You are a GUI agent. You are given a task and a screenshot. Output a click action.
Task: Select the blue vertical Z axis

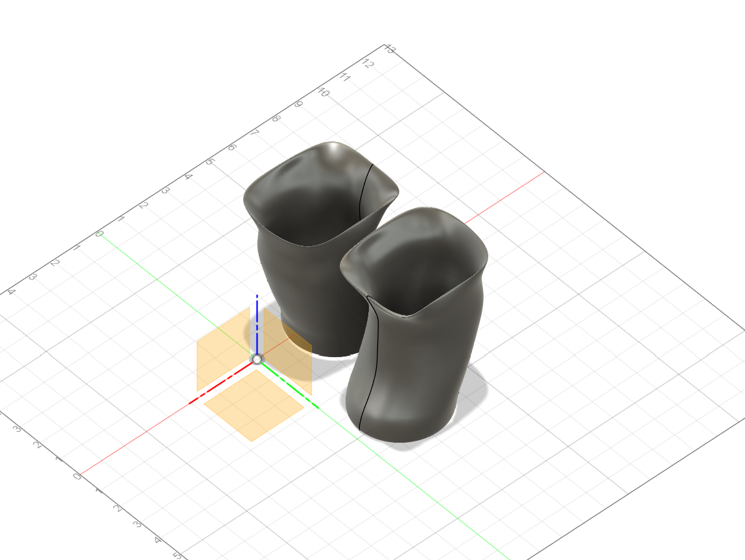click(x=257, y=324)
